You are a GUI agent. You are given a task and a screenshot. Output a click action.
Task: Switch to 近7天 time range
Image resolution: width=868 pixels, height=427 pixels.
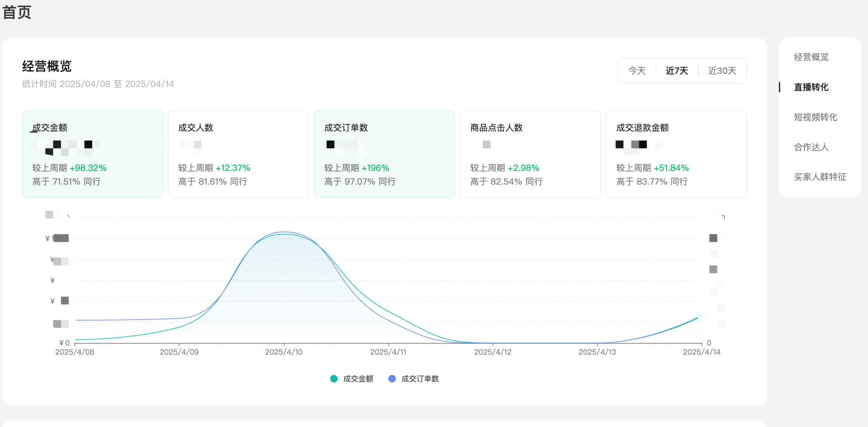[x=677, y=71]
